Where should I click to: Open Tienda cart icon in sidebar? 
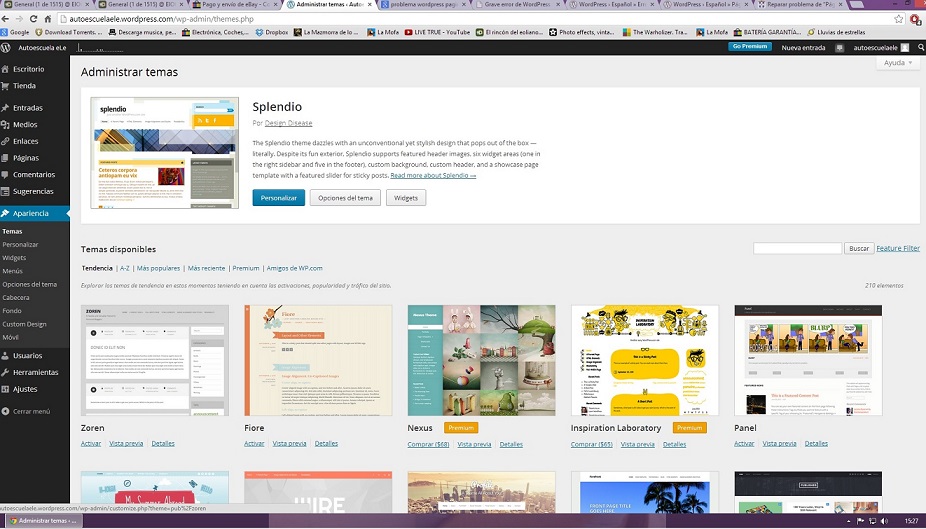click(x=5, y=86)
